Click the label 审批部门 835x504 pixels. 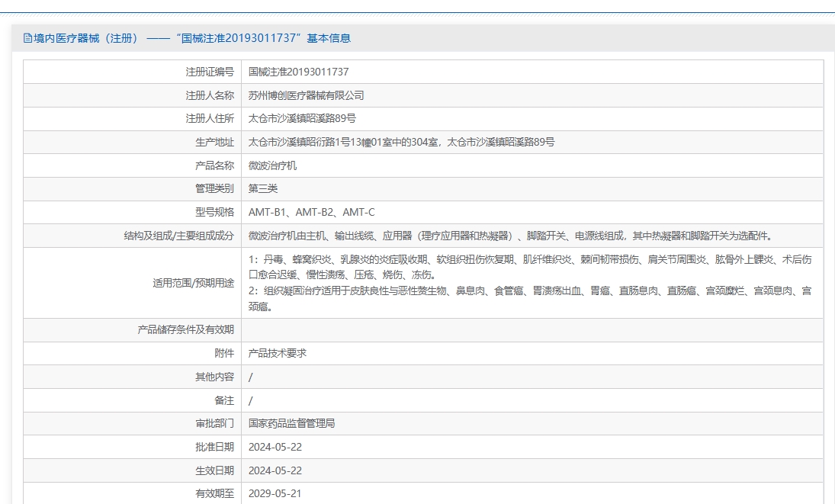pos(214,424)
